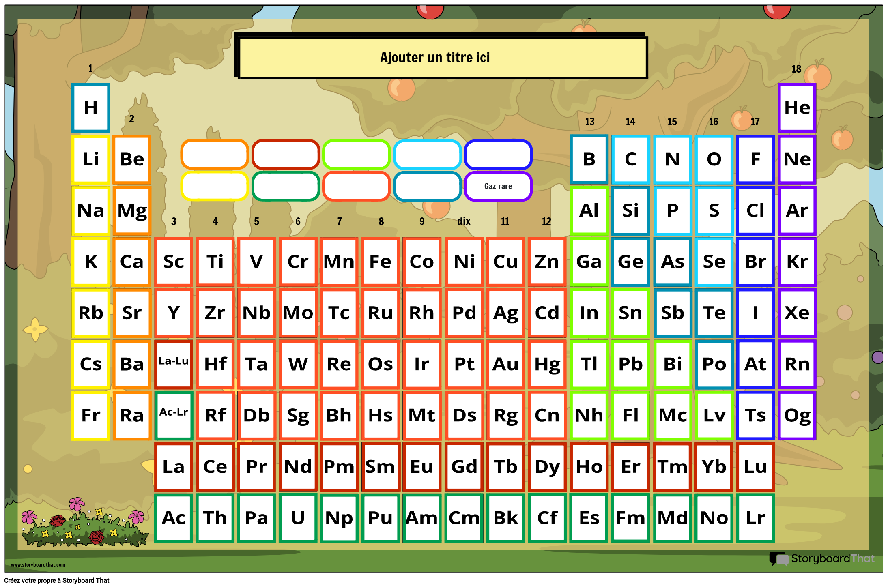Image resolution: width=888 pixels, height=588 pixels.
Task: Click the 'dix' group column label
Action: (464, 221)
